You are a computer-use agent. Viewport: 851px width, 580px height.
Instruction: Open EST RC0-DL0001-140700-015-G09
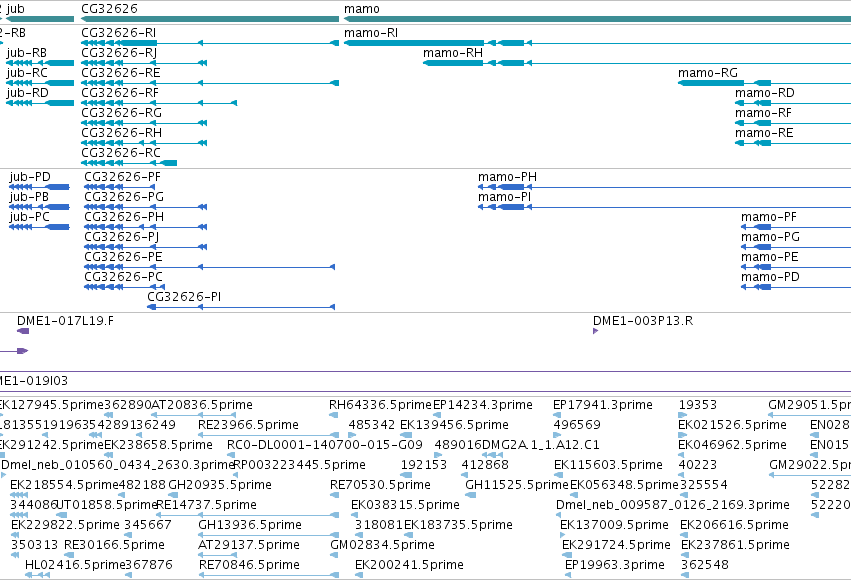(x=325, y=445)
